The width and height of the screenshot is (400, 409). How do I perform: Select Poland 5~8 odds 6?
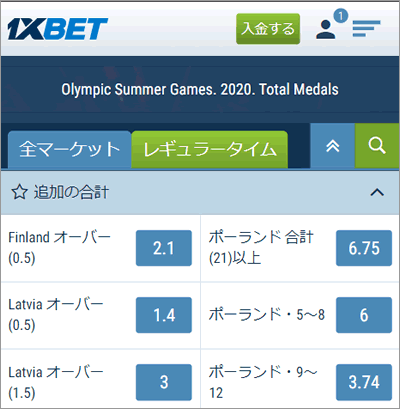pos(364,315)
